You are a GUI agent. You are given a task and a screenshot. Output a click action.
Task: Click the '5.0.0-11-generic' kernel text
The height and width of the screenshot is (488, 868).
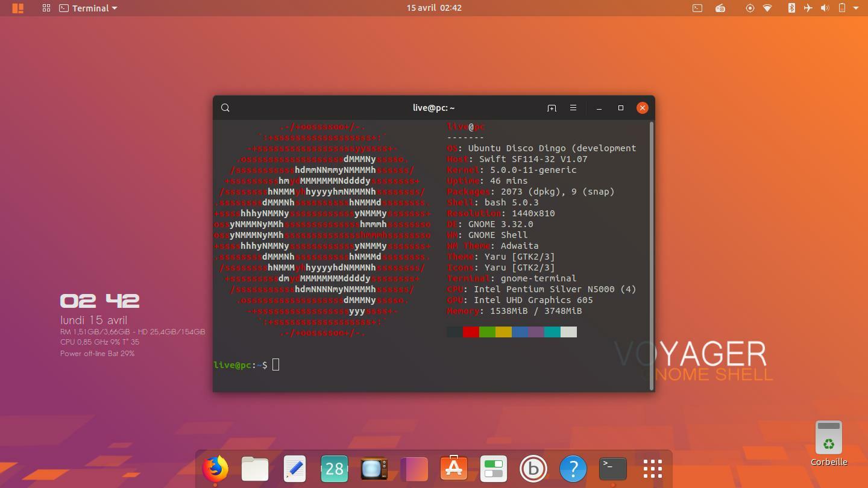pos(533,170)
